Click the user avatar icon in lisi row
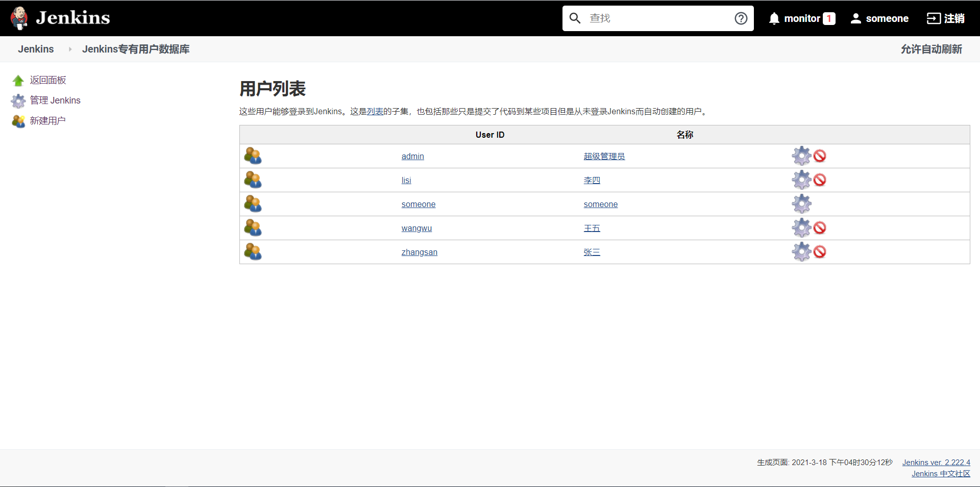 (253, 180)
